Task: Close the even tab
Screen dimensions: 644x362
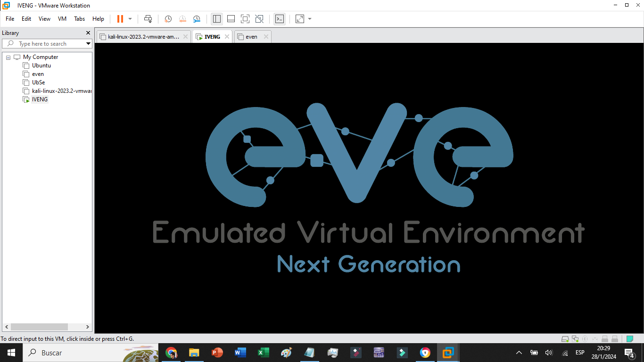Action: click(x=266, y=37)
